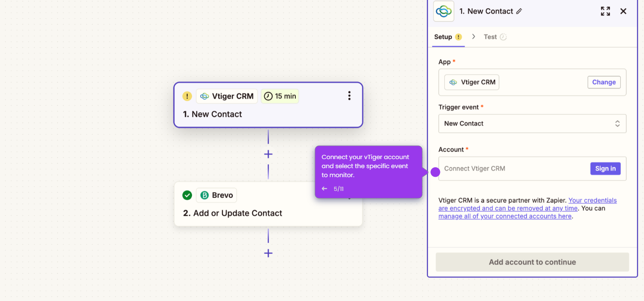
Task: Open the Trigger event dropdown
Action: tap(532, 123)
